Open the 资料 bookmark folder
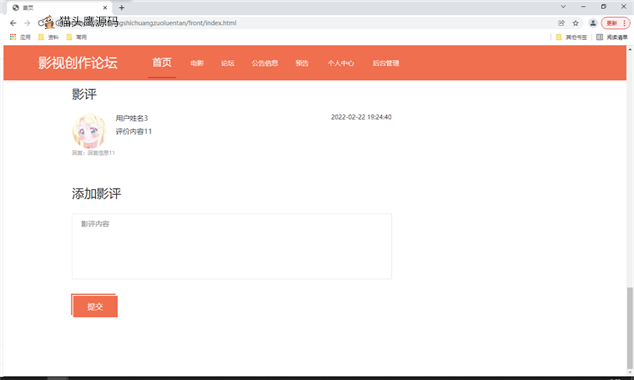 [49, 37]
